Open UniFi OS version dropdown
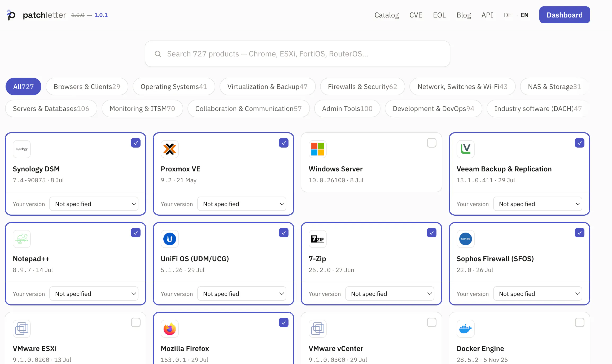This screenshot has width=612, height=364. tap(242, 294)
